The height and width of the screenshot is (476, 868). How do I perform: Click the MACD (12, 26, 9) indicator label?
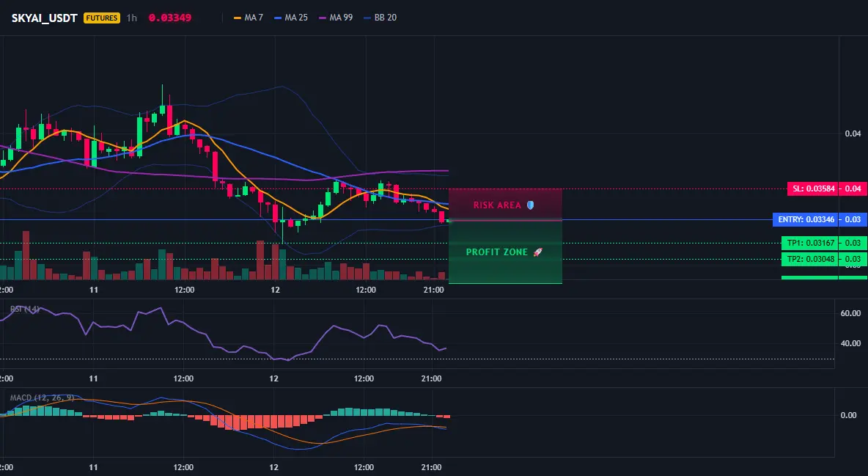tap(42, 398)
